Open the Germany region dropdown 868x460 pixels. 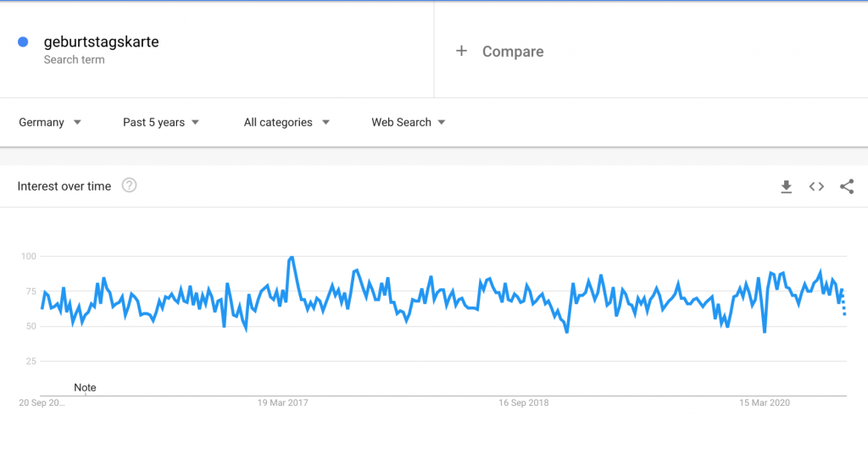click(50, 122)
